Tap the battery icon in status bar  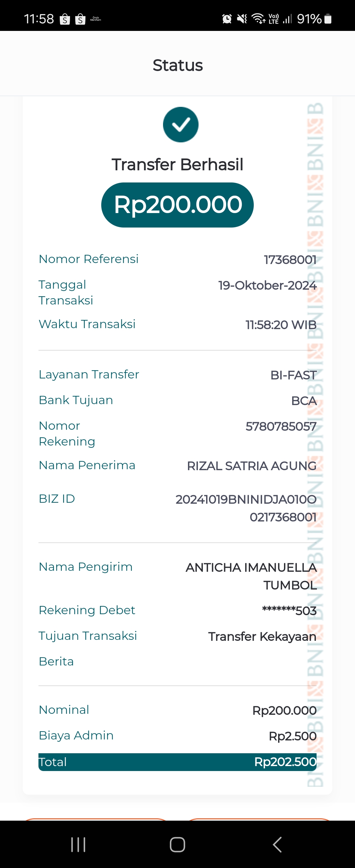point(328,19)
